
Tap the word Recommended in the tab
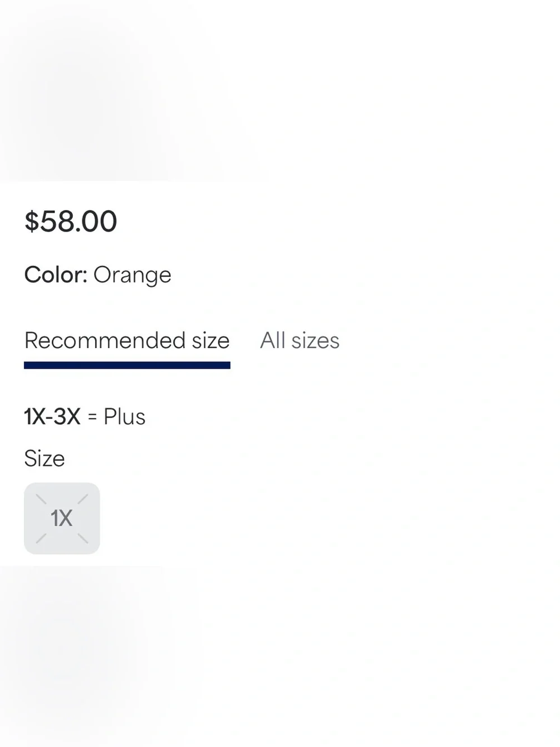105,341
